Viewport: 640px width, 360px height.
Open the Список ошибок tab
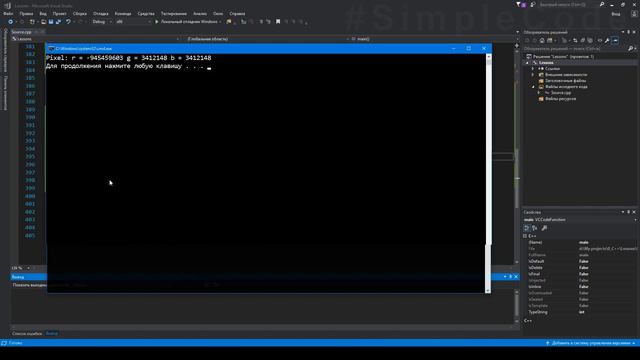pos(27,334)
